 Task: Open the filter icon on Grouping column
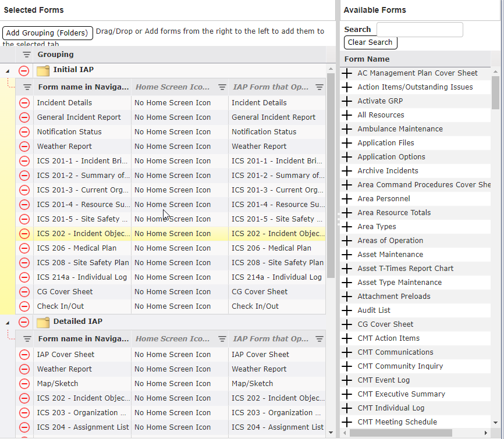point(26,54)
